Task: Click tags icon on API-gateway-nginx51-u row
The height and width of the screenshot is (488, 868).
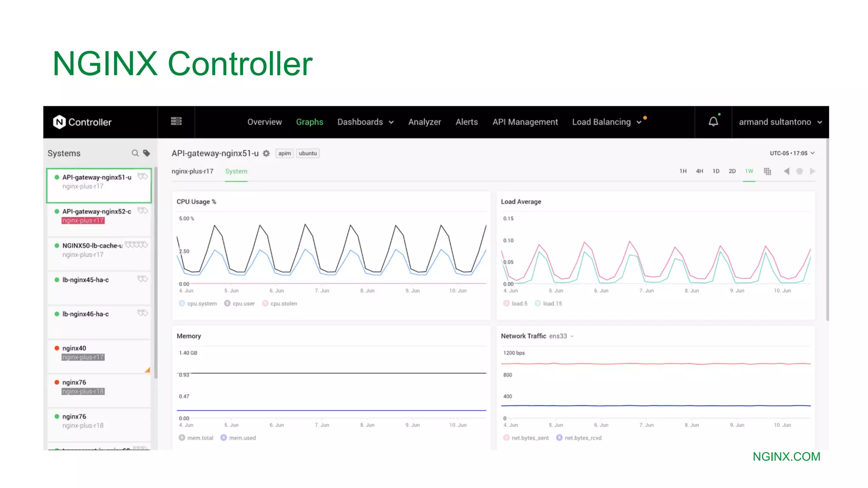Action: tap(142, 176)
